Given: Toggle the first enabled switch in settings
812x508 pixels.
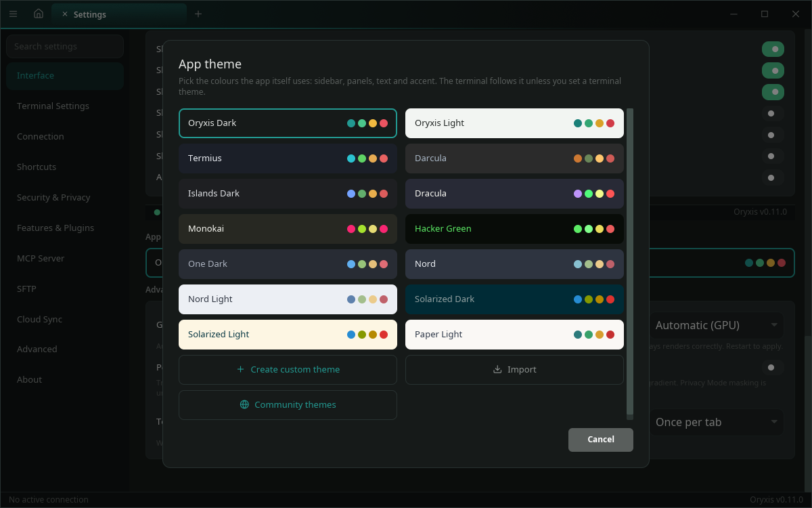Looking at the screenshot, I should tap(773, 49).
